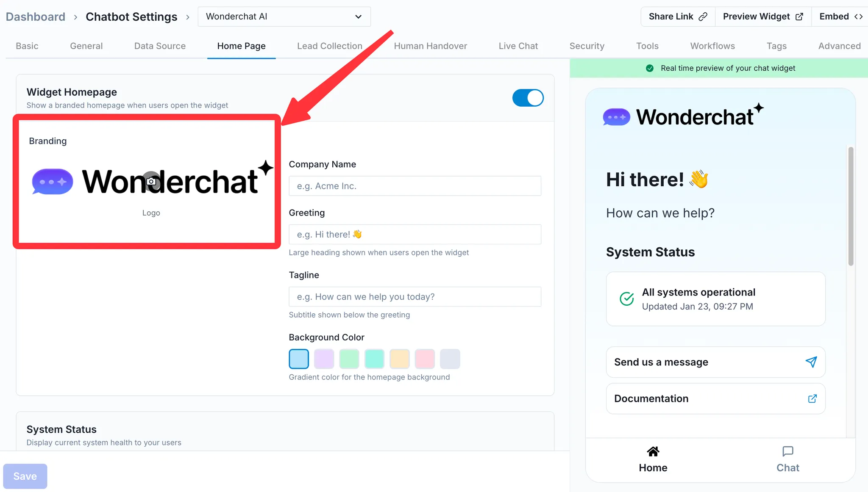Switch to the Lead Collection tab
The width and height of the screenshot is (868, 492).
(330, 46)
